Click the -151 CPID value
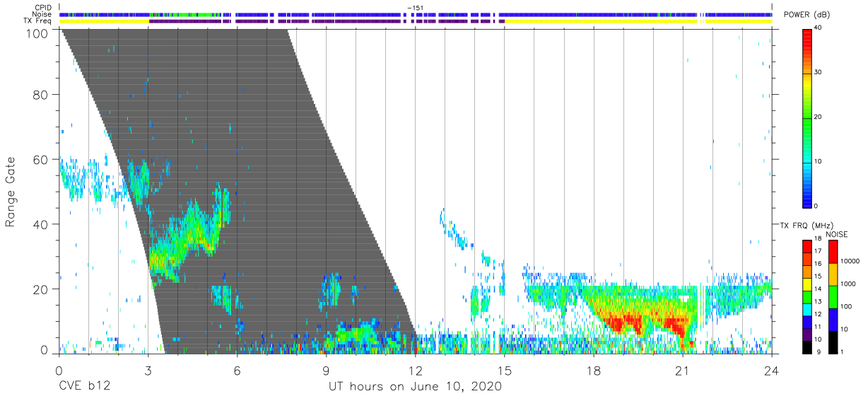This screenshot has height=401, width=868. 416,8
